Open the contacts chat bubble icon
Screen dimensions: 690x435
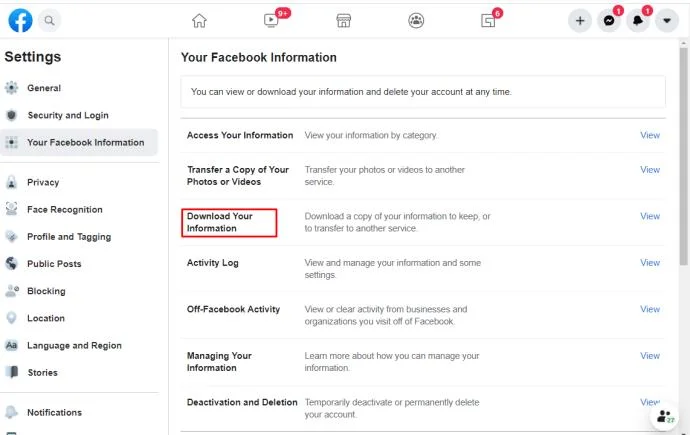(x=665, y=416)
